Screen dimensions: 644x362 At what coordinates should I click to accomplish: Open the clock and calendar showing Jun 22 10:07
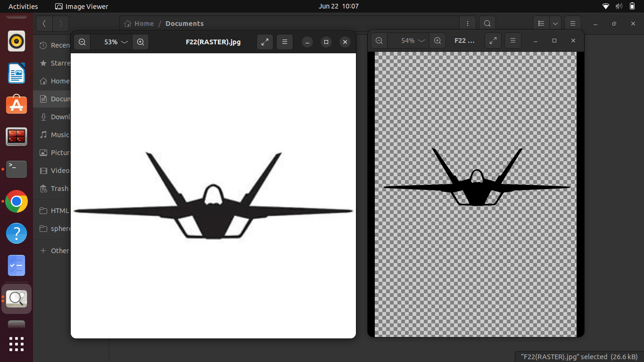[339, 7]
